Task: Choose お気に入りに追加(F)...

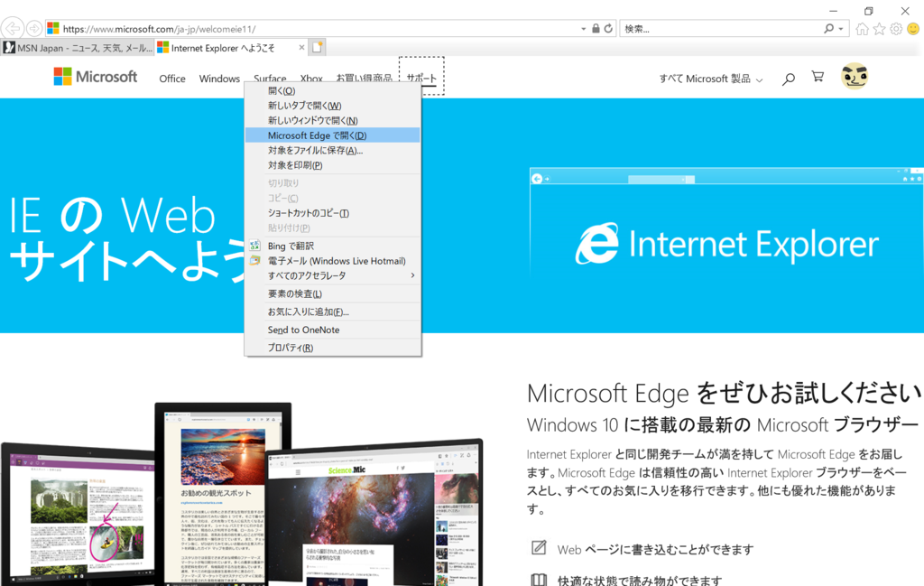Action: point(333,312)
